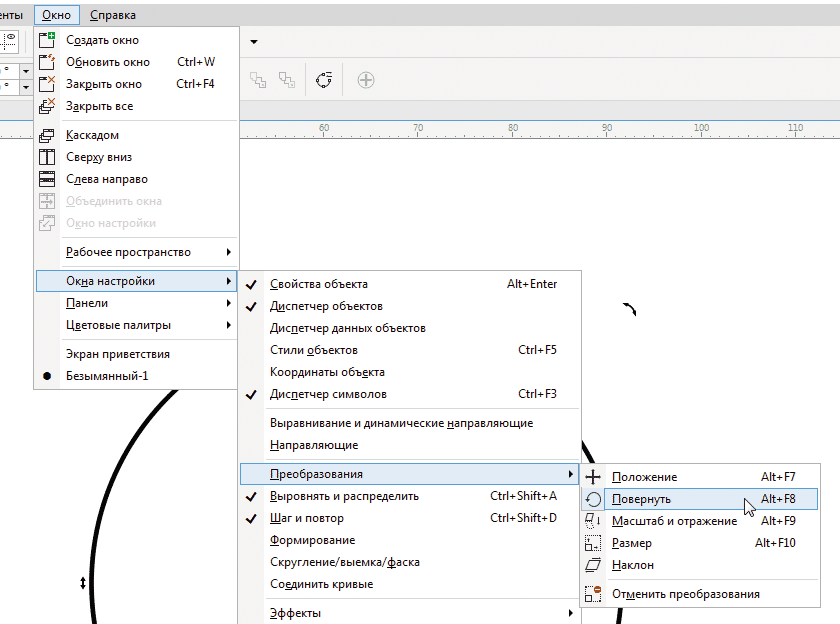Viewport: 840px width, 624px height.
Task: Choose the 'Каскадом' cascade windows icon
Action: [47, 135]
